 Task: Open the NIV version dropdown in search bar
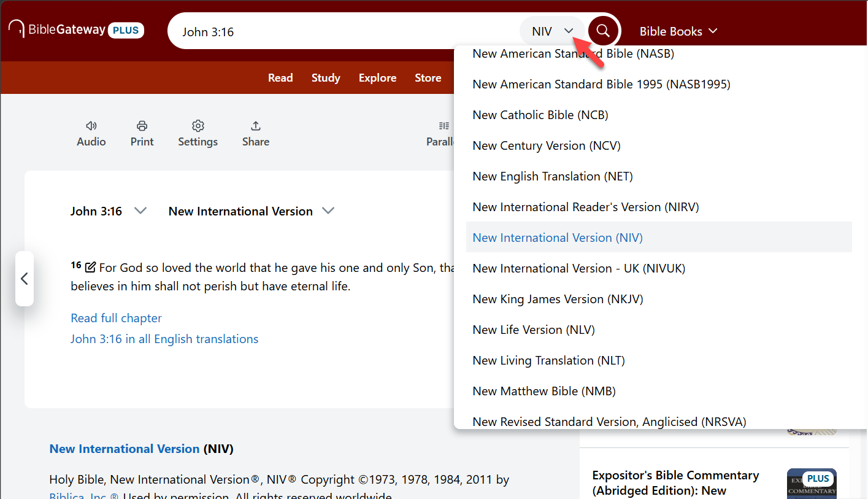(553, 31)
